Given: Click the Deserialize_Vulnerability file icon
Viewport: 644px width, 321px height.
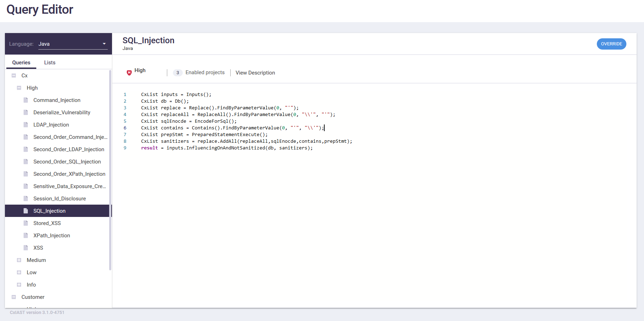Looking at the screenshot, I should (x=26, y=113).
